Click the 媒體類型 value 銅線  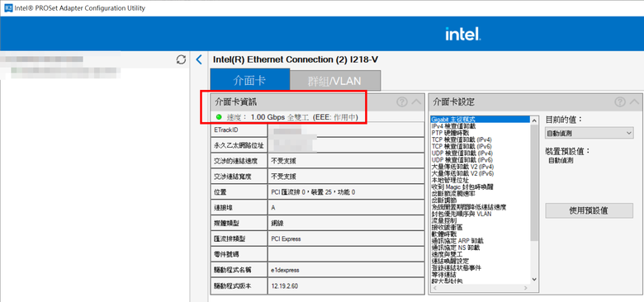pos(277,224)
